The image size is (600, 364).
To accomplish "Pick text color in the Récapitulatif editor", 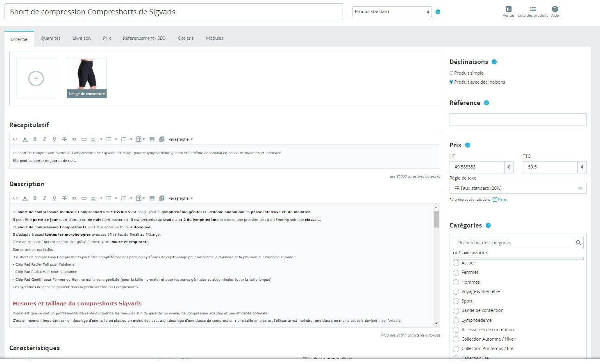I will tap(25, 139).
